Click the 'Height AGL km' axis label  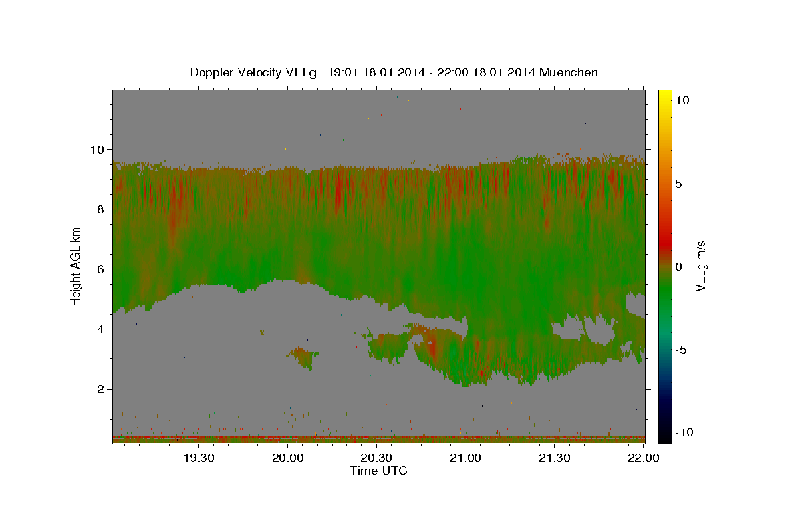(76, 266)
